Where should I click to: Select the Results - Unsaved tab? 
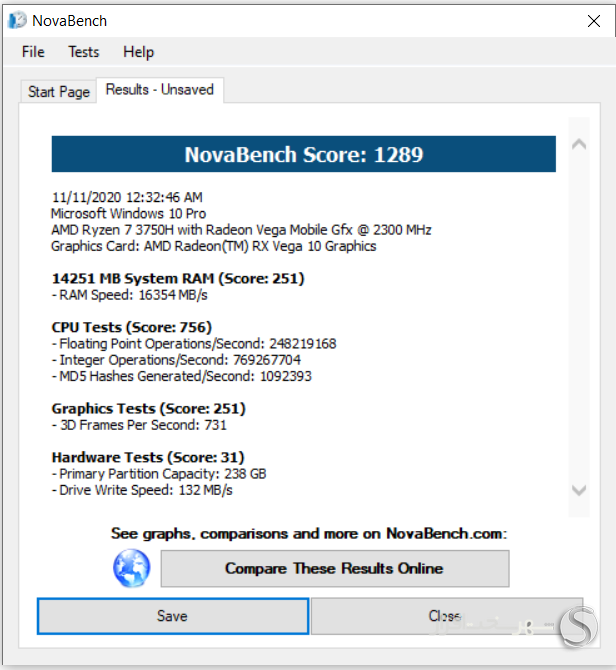(160, 90)
